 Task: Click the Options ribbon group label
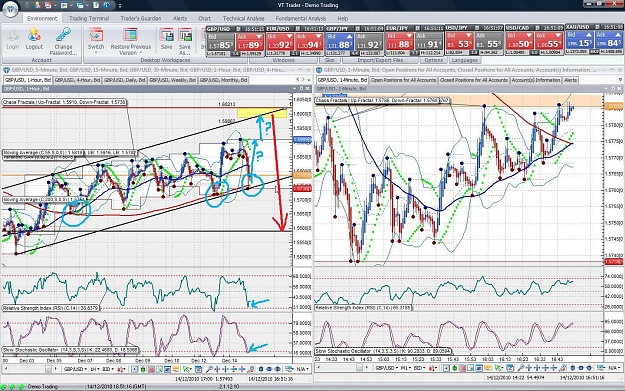(433, 60)
